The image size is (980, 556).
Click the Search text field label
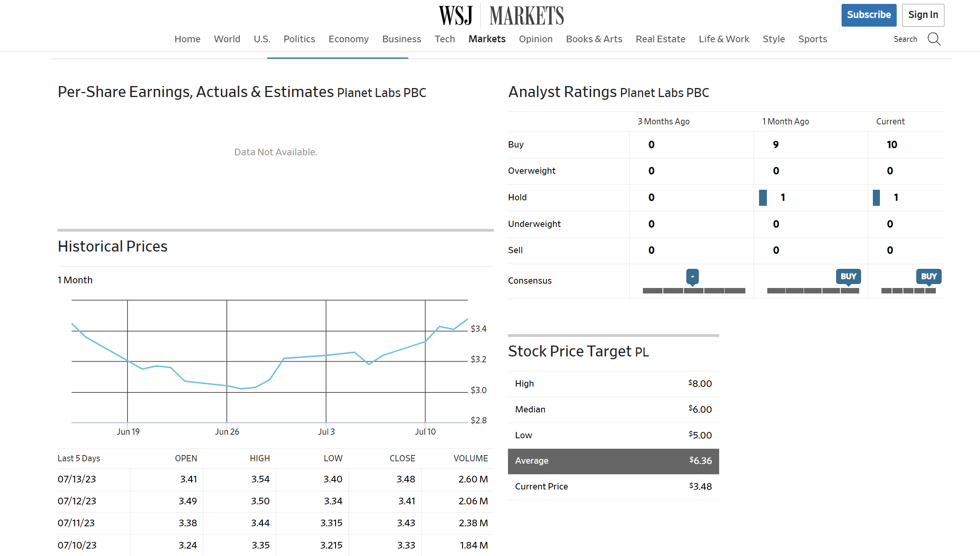click(905, 39)
